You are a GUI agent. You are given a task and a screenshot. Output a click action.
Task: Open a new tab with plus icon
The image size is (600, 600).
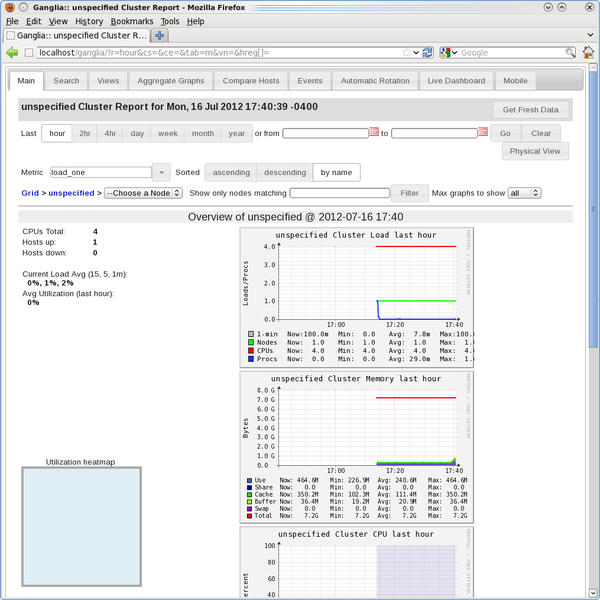point(160,36)
